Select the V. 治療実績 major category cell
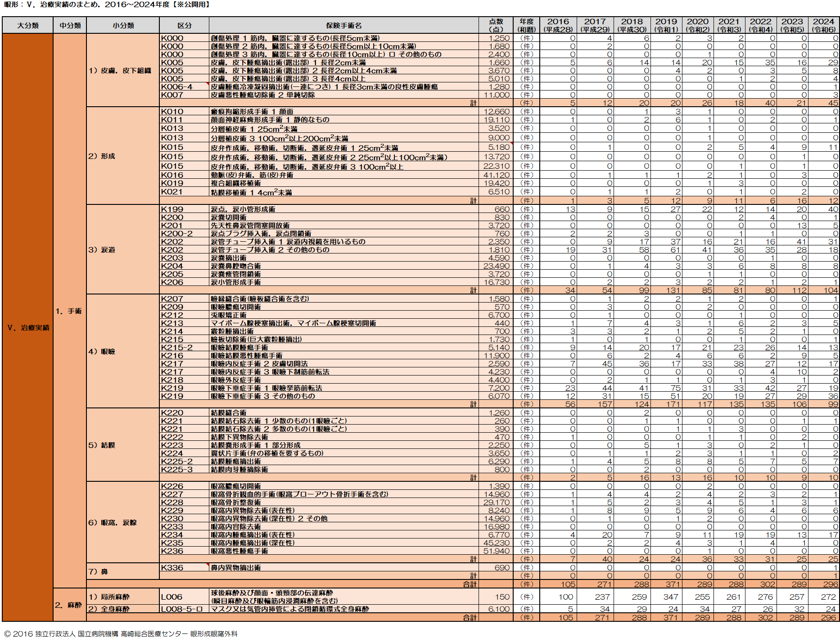Image resolution: width=840 pixels, height=638 pixels. coord(27,328)
